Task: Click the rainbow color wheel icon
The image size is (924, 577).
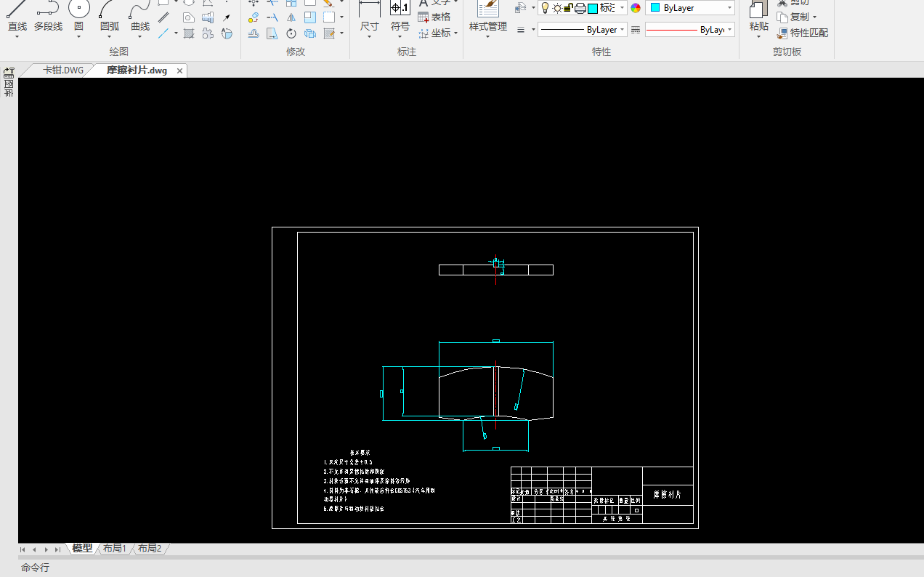Action: 636,8
